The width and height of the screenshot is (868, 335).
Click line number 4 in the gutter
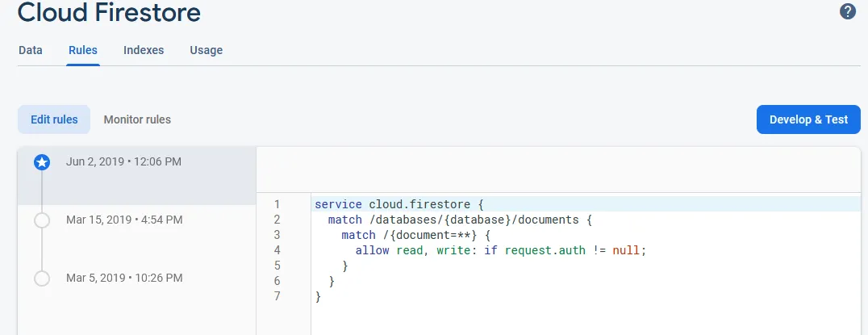coord(277,250)
